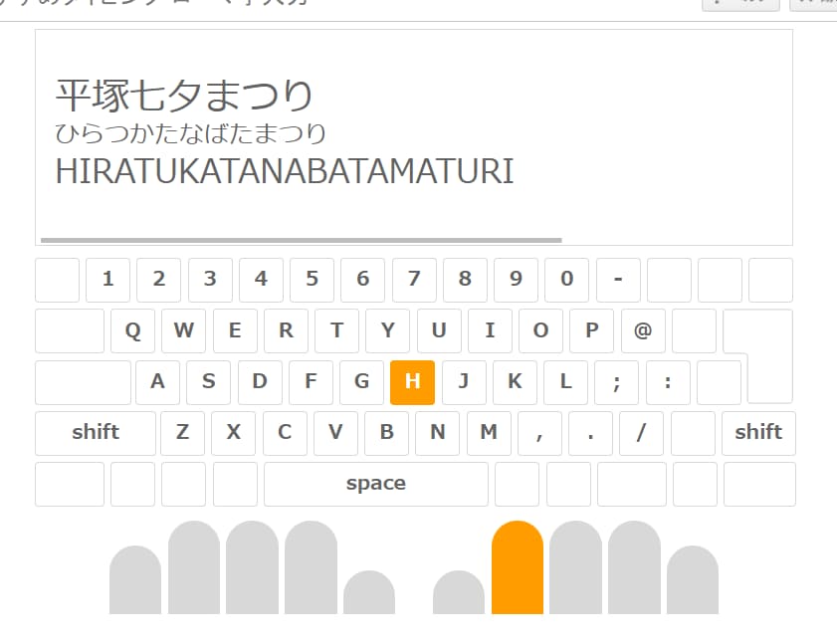The image size is (837, 644).
Task: Click the romaji text HIRATUKATANABATAMATURI
Action: (285, 171)
